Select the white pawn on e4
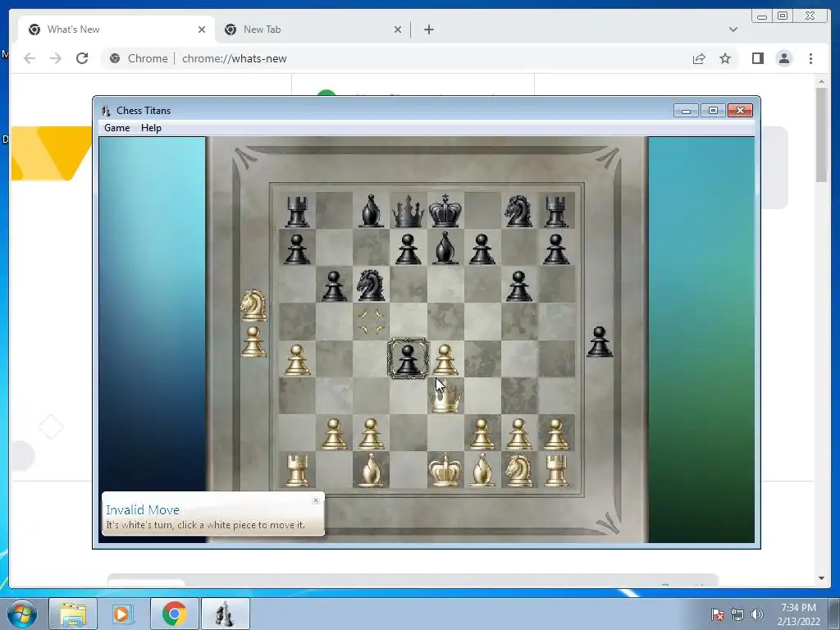The image size is (840, 630). 445,359
